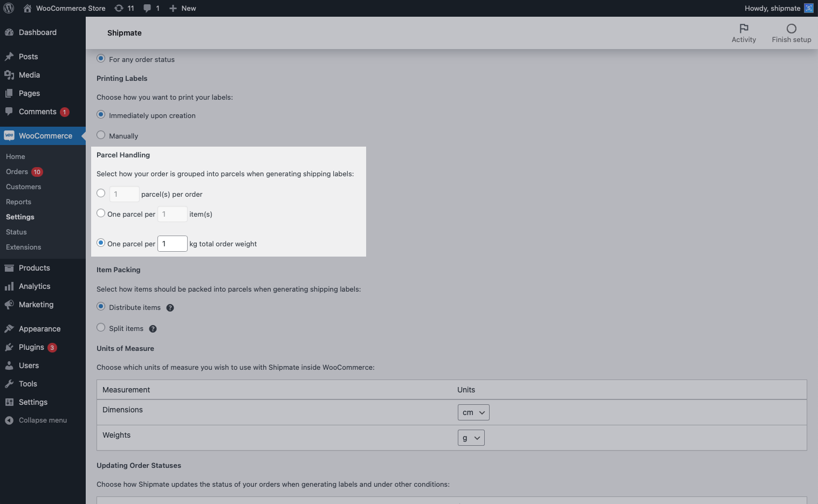Open WooCommerce Home submenu item

click(x=16, y=156)
